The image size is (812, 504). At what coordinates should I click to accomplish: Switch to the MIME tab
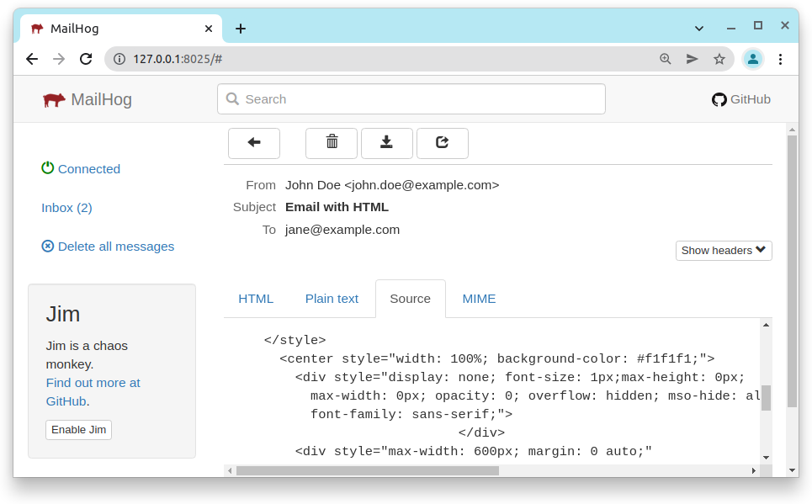pos(479,298)
